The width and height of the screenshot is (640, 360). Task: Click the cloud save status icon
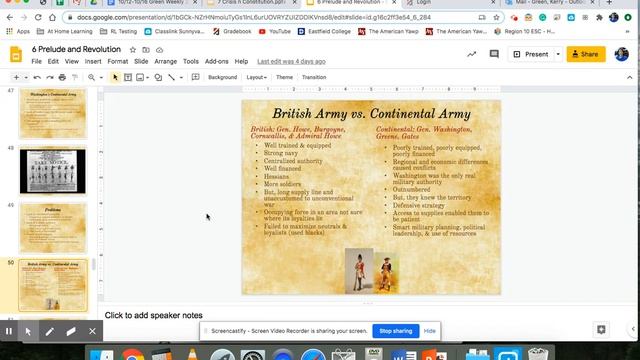pyautogui.click(x=159, y=50)
